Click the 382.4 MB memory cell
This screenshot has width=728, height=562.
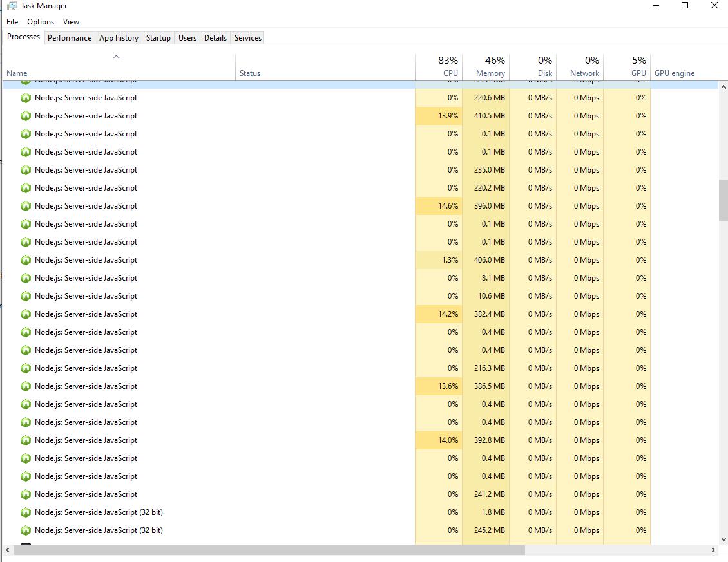point(486,314)
